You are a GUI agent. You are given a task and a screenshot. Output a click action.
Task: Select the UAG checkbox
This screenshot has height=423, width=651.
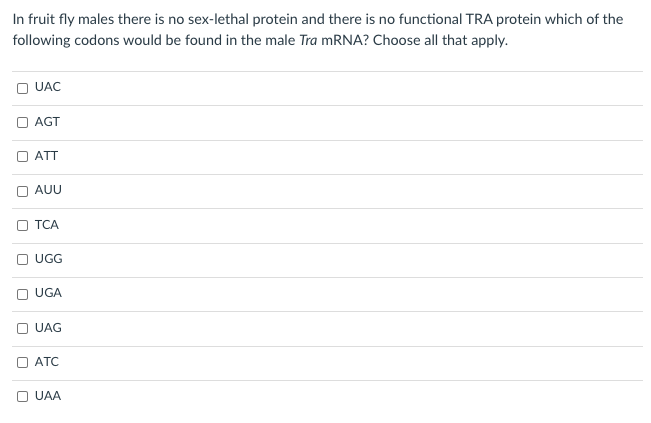[22, 328]
